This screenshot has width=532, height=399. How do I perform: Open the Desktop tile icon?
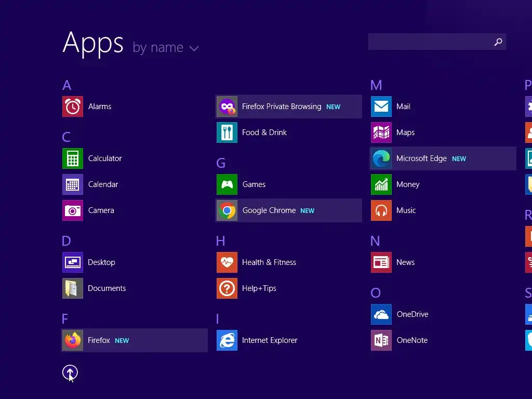coord(73,262)
